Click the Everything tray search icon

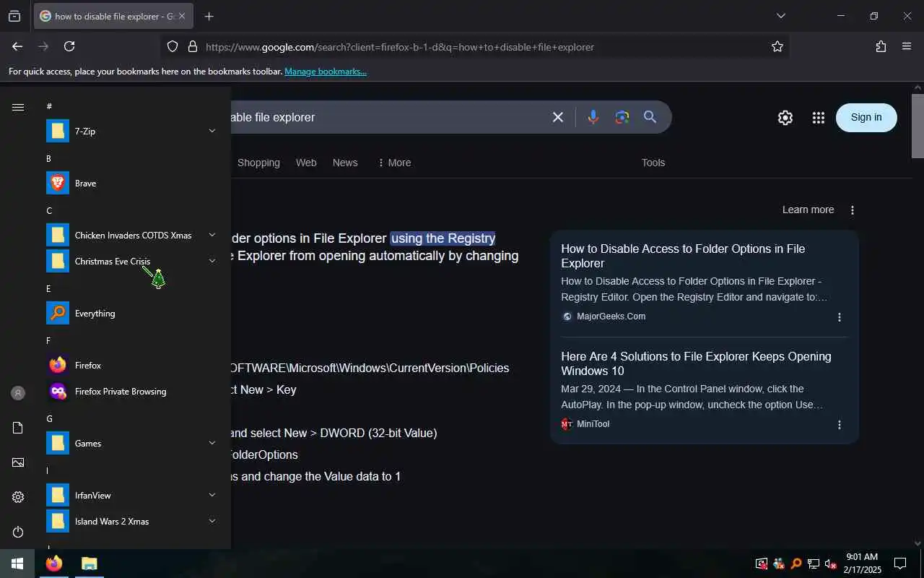point(796,564)
